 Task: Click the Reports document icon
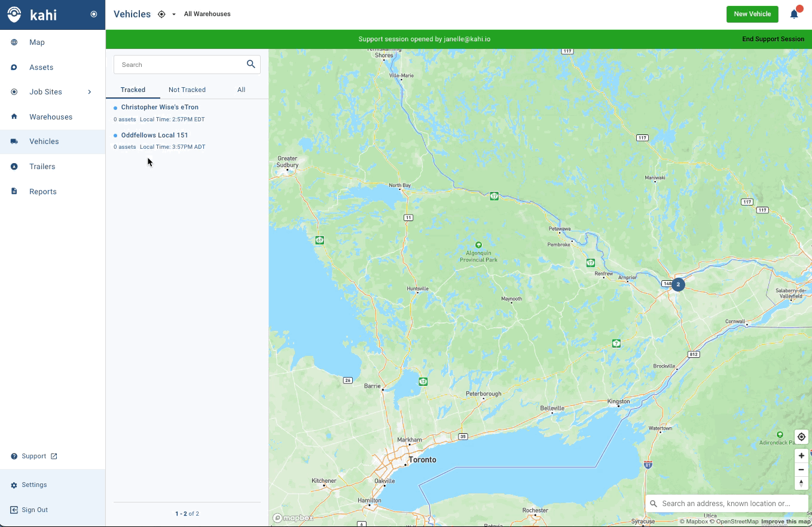point(14,191)
